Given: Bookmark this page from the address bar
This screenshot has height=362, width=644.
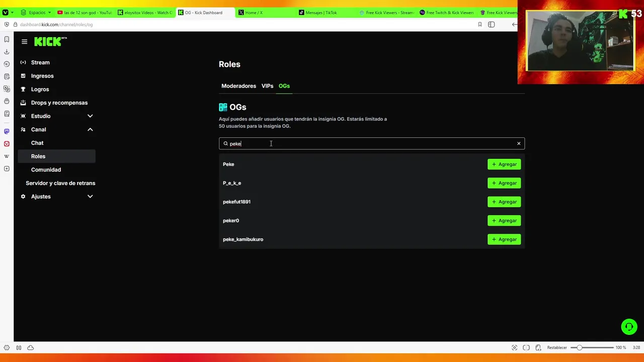Looking at the screenshot, I should pyautogui.click(x=480, y=24).
